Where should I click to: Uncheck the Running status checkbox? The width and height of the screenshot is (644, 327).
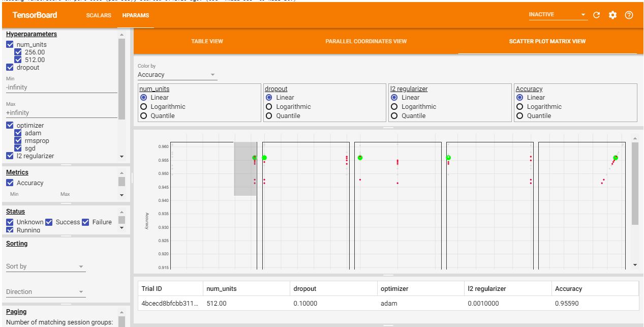pos(10,230)
